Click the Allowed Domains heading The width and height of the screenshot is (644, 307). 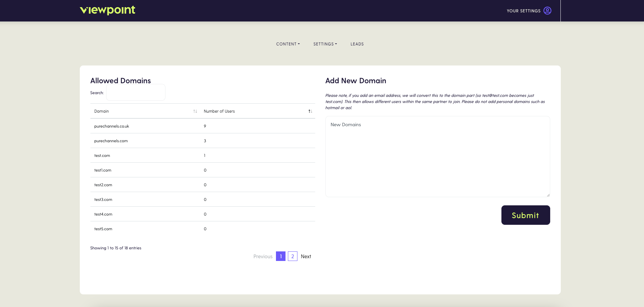point(120,81)
